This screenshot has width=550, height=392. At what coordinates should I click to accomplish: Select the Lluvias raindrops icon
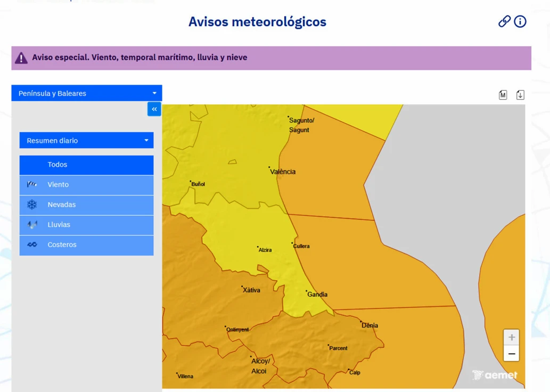coord(32,225)
